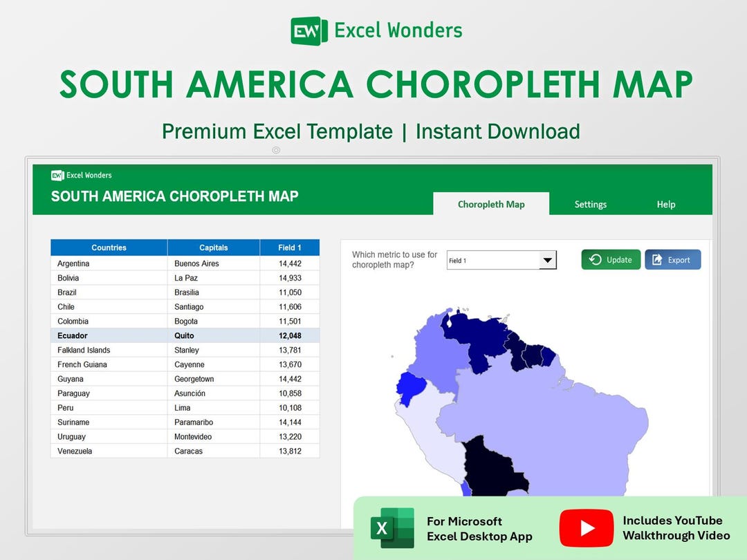Open the Help tab
The width and height of the screenshot is (747, 560).
point(665,204)
